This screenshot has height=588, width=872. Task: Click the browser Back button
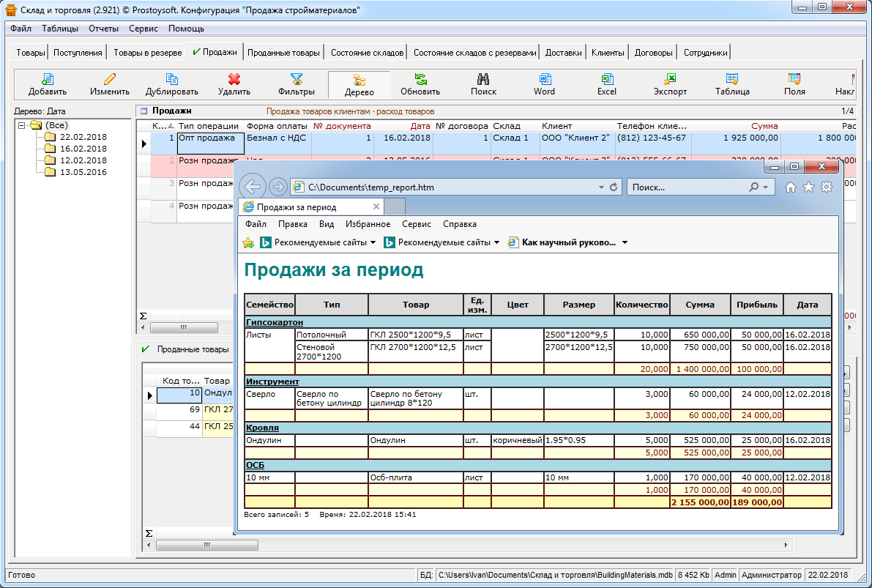click(253, 187)
